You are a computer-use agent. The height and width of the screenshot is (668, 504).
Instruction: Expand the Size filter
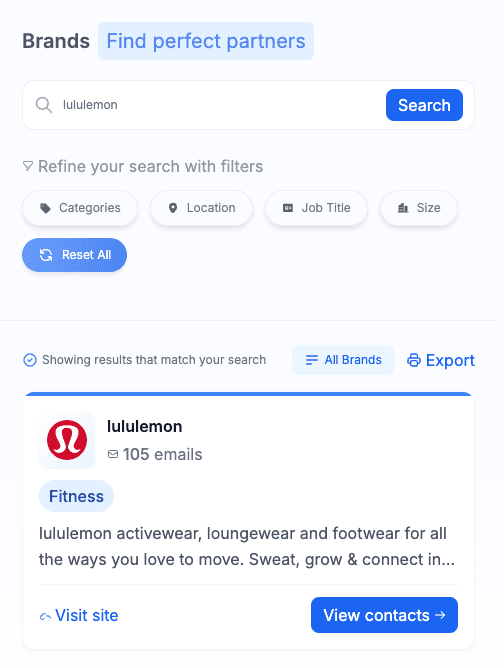pyautogui.click(x=419, y=208)
